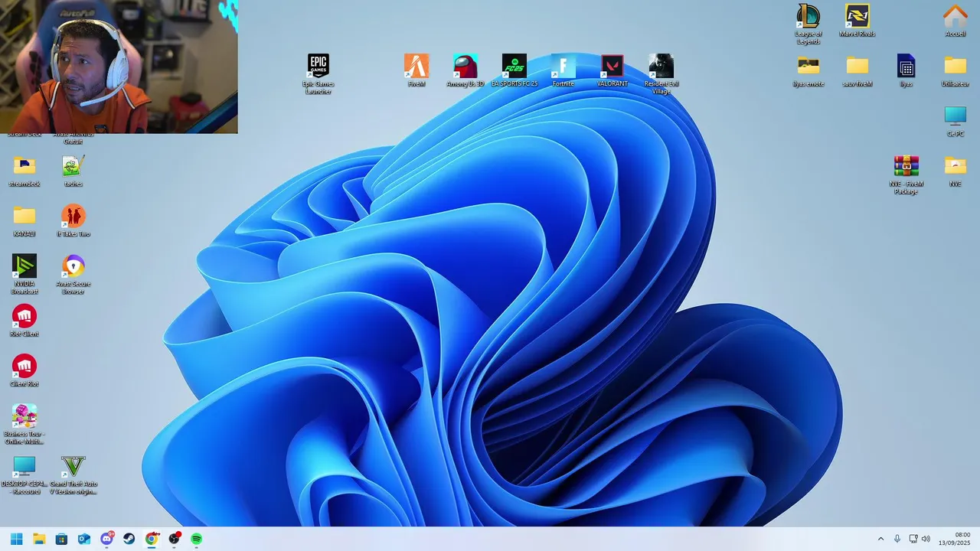Switch to OBS Studio in taskbar
Screen dimensions: 980x551
174,539
